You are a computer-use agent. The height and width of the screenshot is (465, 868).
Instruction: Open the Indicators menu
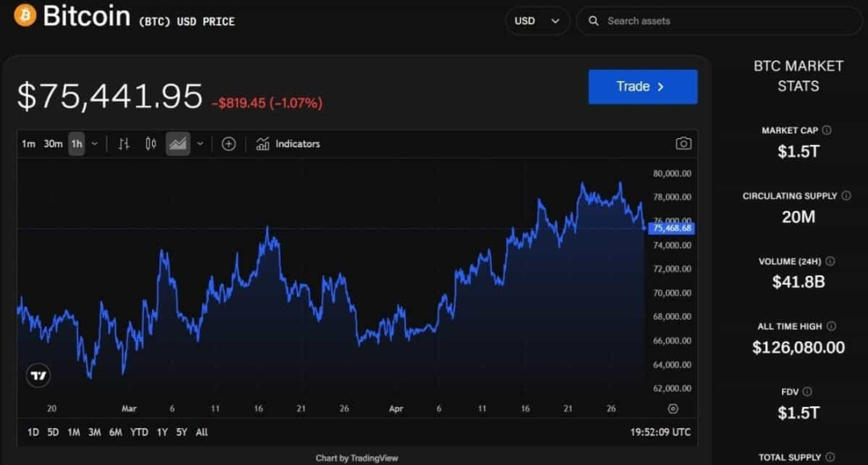tap(288, 144)
